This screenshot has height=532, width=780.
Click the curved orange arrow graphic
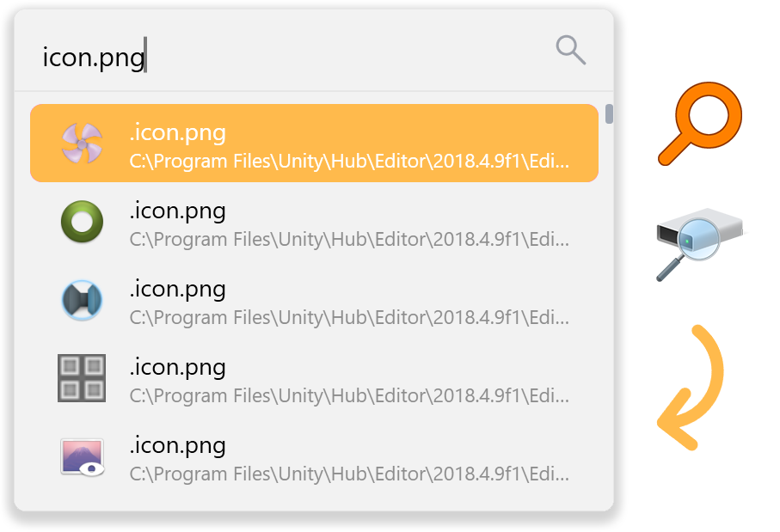pos(691,388)
